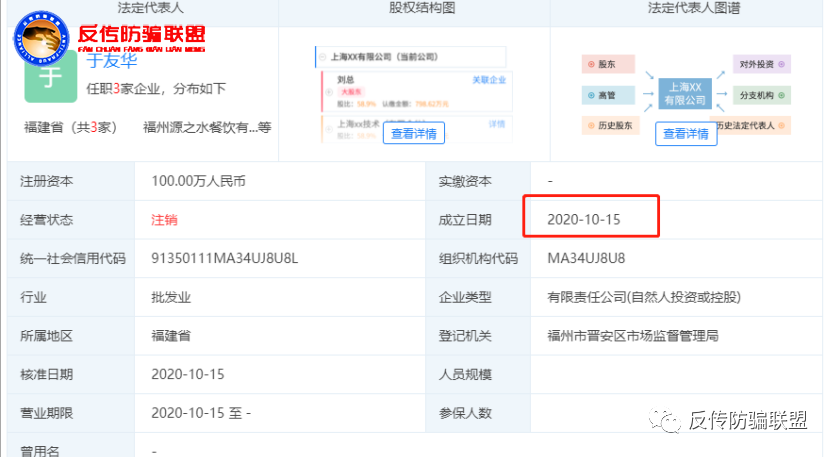834x457 pixels.
Task: Click the 企业类型 label cell
Action: coord(478,297)
